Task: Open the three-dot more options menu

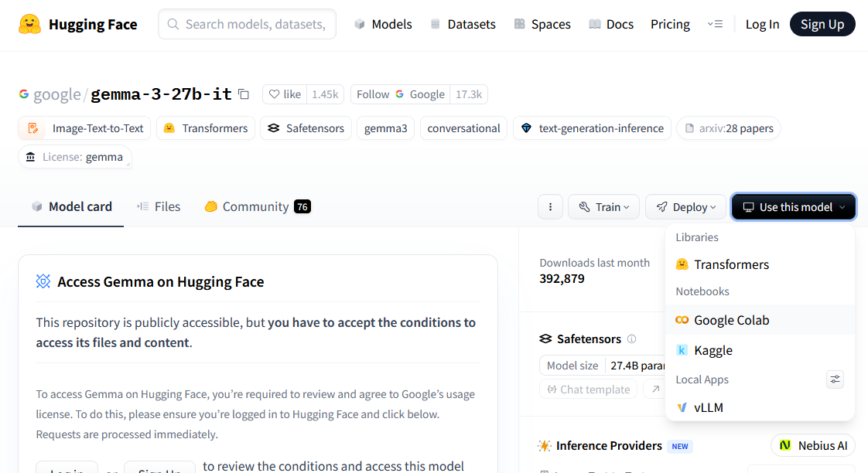Action: pyautogui.click(x=550, y=207)
